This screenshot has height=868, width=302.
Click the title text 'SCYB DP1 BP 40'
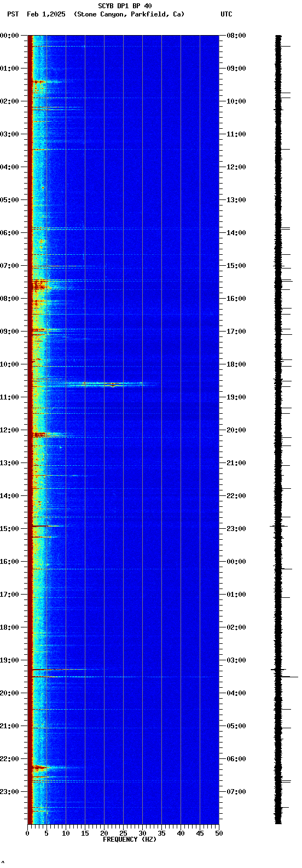coord(125,6)
